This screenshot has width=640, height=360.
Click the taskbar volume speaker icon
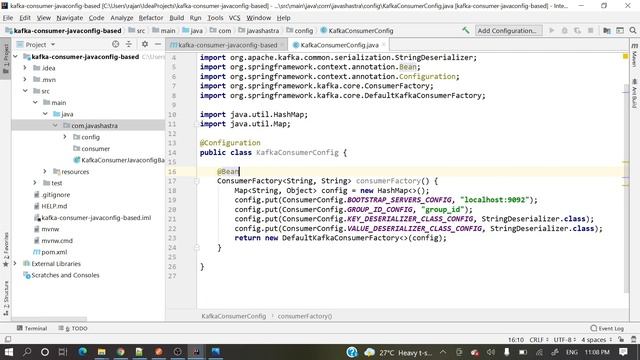pos(490,352)
